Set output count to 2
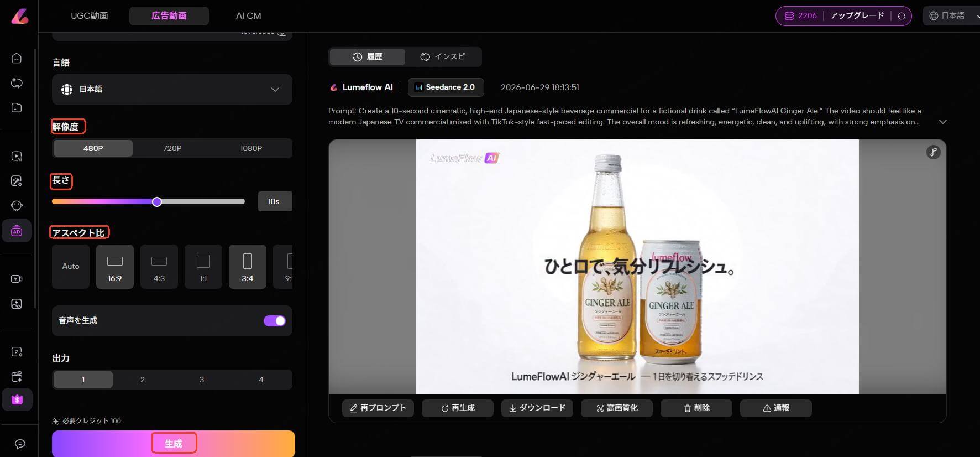Viewport: 980px width, 457px height. pos(143,380)
